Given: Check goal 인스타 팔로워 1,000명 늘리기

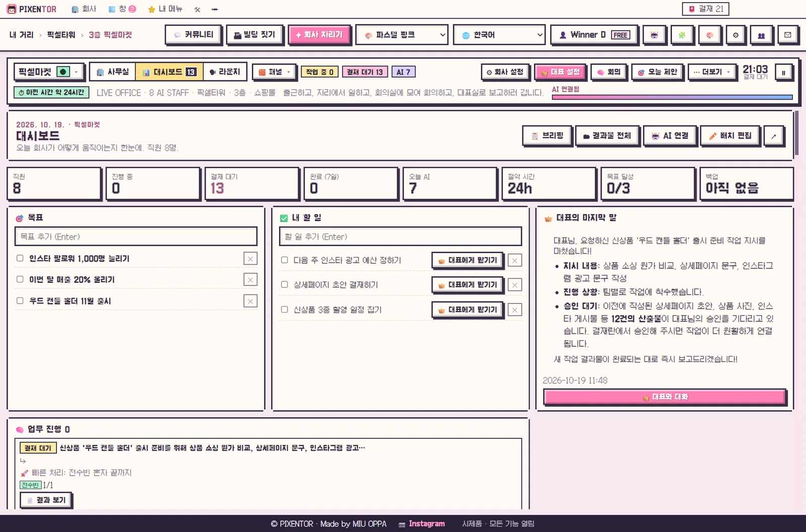Looking at the screenshot, I should click(20, 258).
